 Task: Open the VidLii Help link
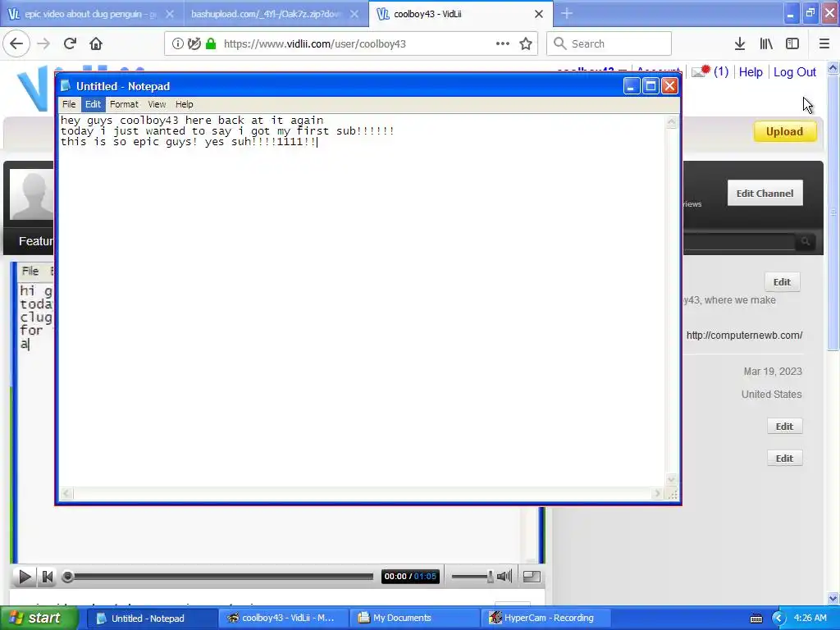751,72
